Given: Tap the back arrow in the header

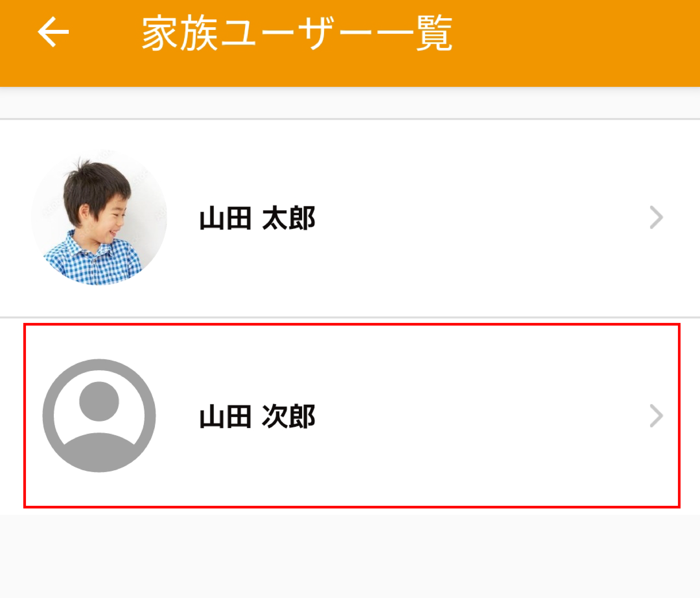Looking at the screenshot, I should tap(53, 32).
